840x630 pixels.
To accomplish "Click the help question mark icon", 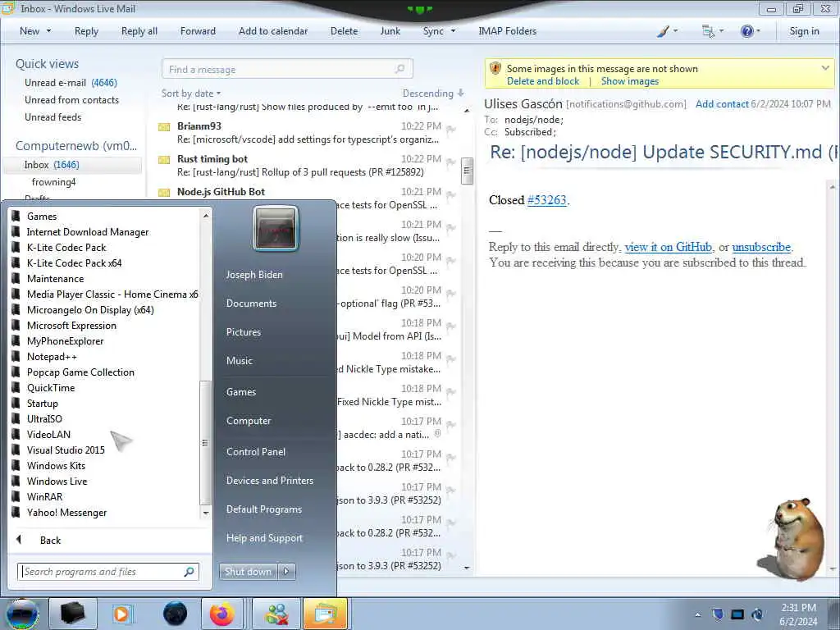I will tap(746, 31).
